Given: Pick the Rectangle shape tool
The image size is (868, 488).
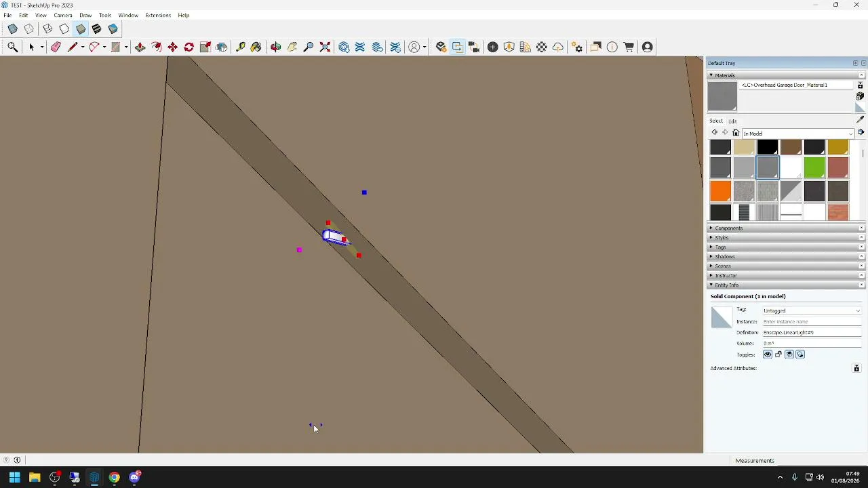Looking at the screenshot, I should coord(116,47).
